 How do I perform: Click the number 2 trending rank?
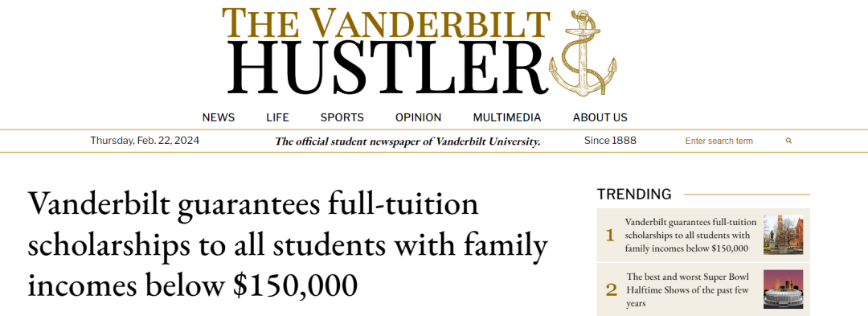[x=611, y=289]
